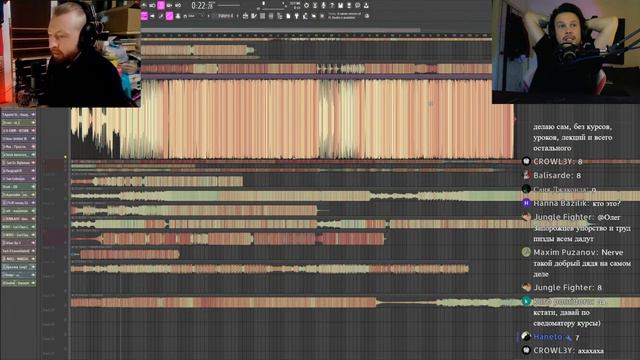Click the plus button beside Pattern 4
Image resolution: width=640 pixels, height=360 pixels.
click(238, 16)
